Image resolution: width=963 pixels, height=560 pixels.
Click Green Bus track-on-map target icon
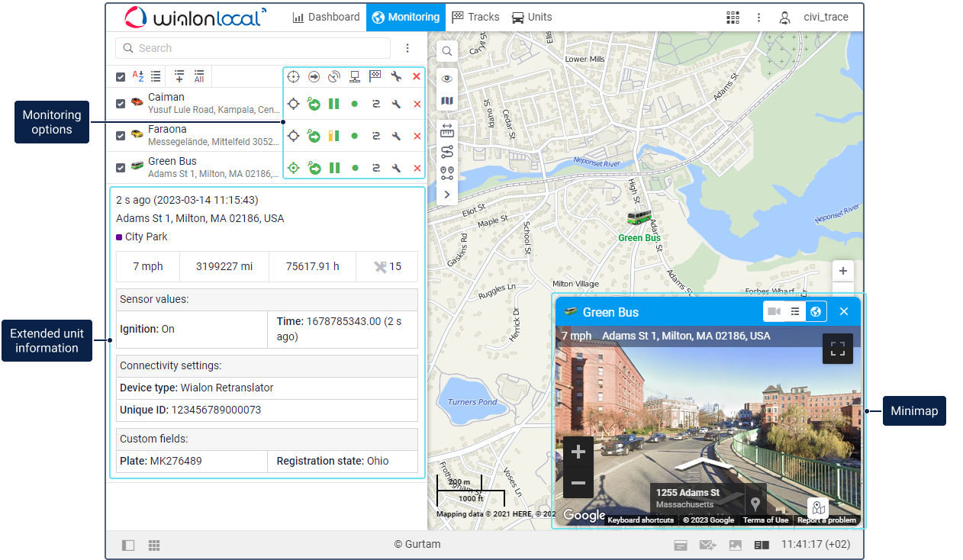(293, 168)
